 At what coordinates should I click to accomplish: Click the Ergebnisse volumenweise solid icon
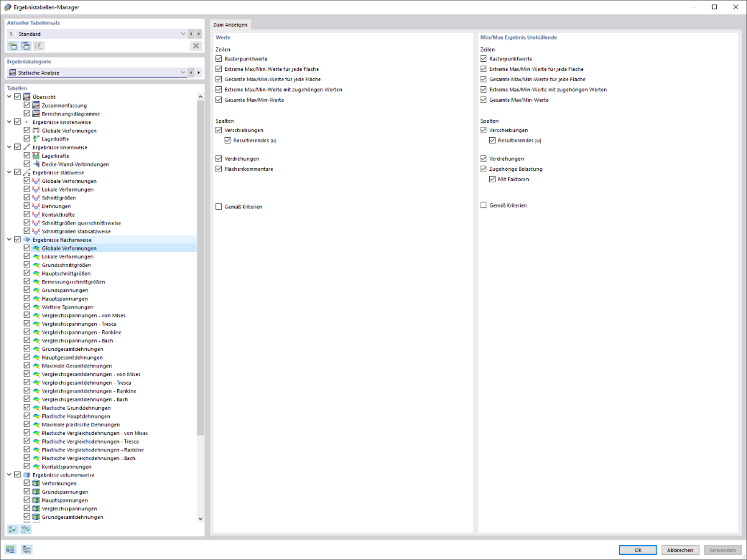(x=27, y=475)
